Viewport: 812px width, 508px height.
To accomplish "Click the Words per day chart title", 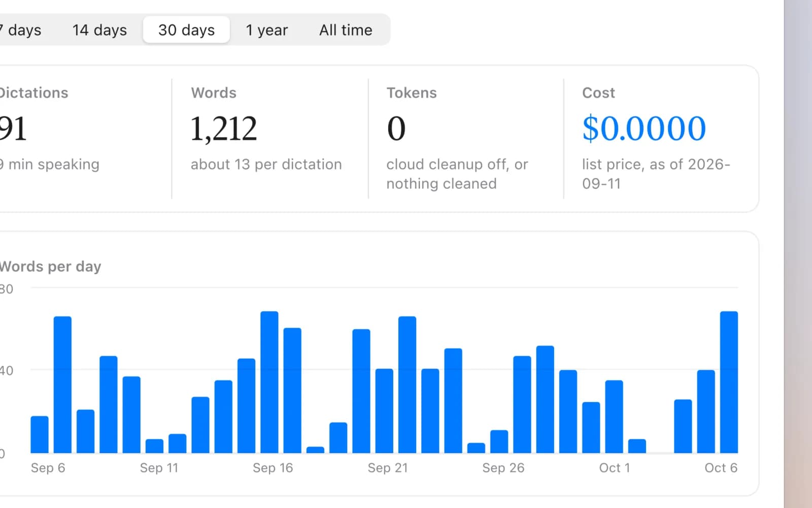I will [x=50, y=267].
